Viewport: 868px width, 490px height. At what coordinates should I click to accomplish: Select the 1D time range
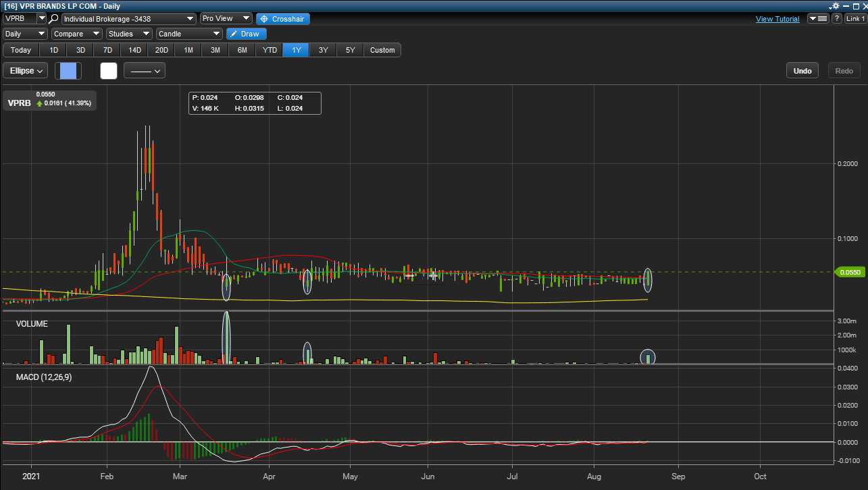(54, 50)
